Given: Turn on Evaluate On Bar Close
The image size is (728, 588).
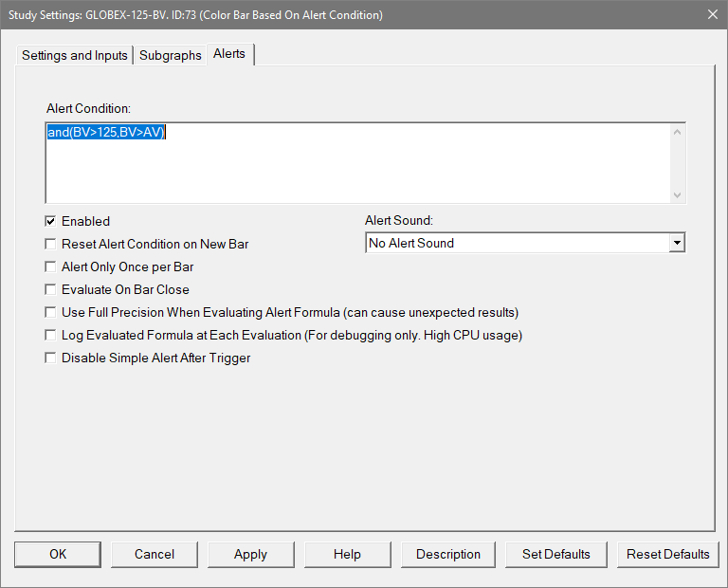Looking at the screenshot, I should tap(51, 289).
